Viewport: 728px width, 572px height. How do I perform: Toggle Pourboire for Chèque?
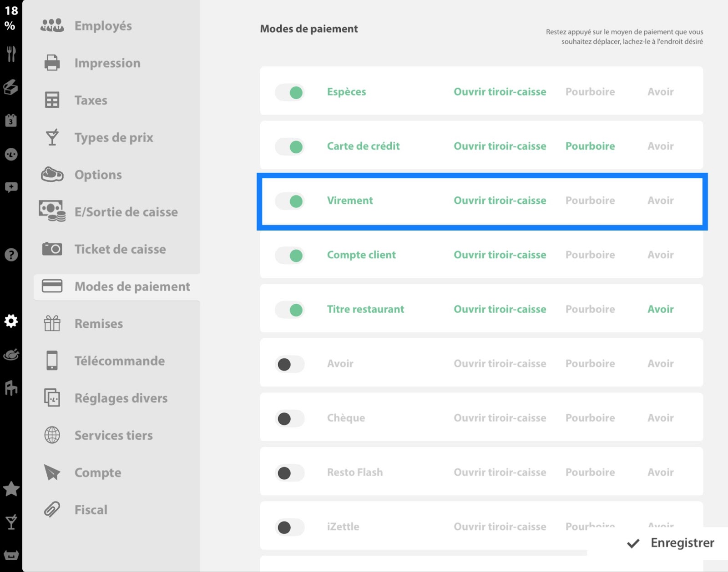pyautogui.click(x=590, y=418)
